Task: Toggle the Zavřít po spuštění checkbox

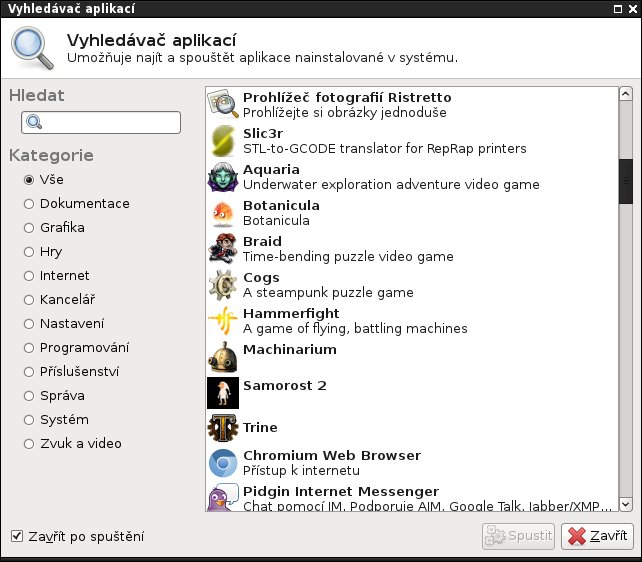Action: point(17,536)
